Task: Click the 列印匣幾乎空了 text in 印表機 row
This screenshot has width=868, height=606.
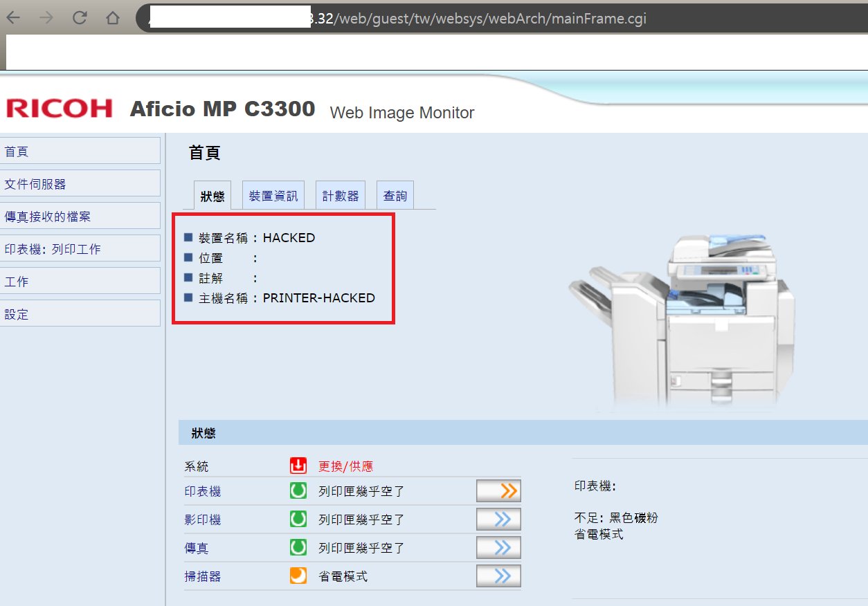Action: pos(361,491)
